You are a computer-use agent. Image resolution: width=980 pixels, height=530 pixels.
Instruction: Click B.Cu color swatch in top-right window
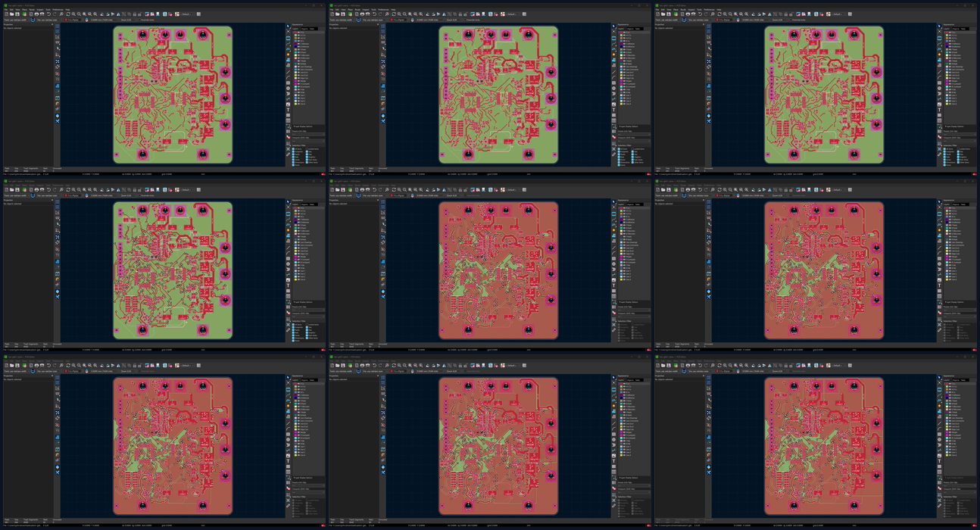click(x=947, y=41)
